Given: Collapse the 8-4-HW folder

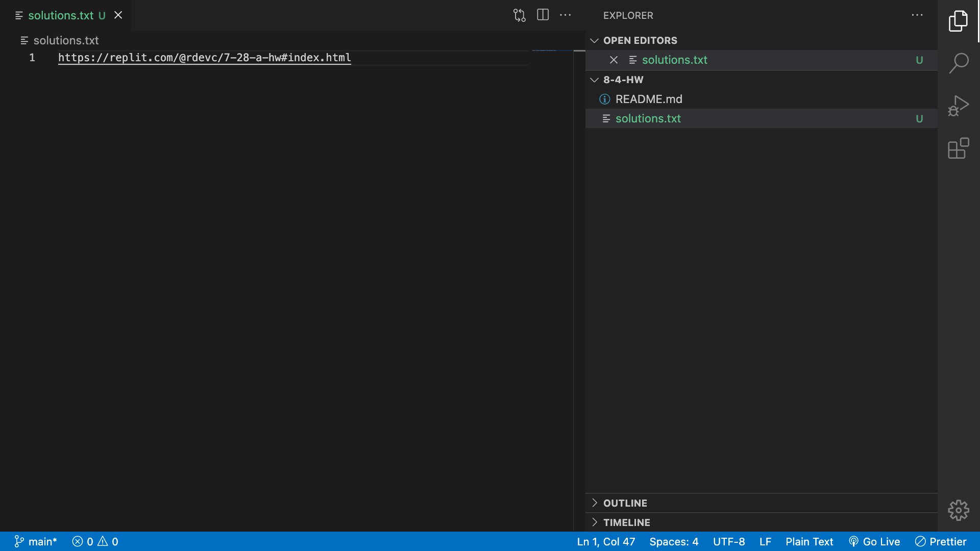Looking at the screenshot, I should click(594, 80).
